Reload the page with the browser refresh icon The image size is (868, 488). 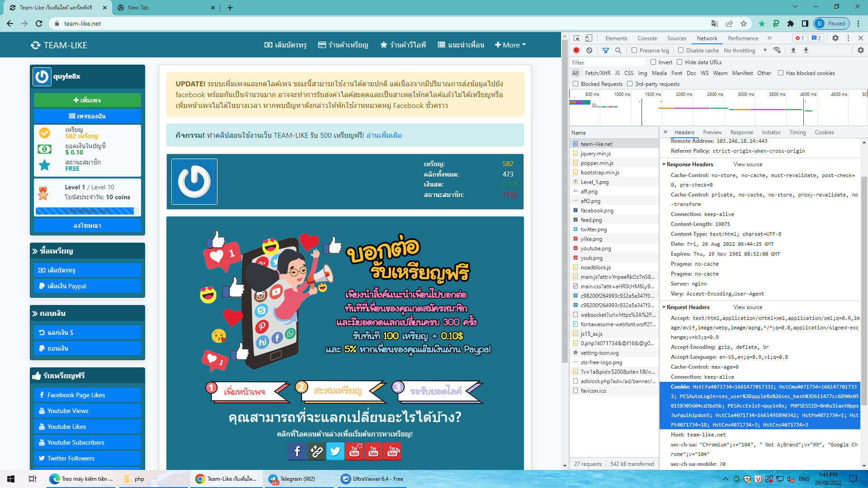(39, 23)
